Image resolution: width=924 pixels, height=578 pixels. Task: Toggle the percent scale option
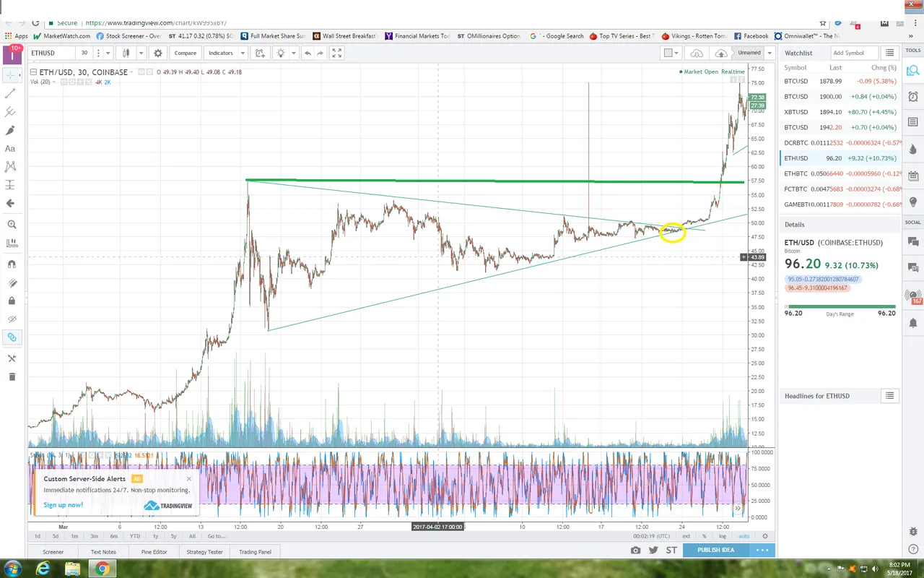click(x=705, y=536)
